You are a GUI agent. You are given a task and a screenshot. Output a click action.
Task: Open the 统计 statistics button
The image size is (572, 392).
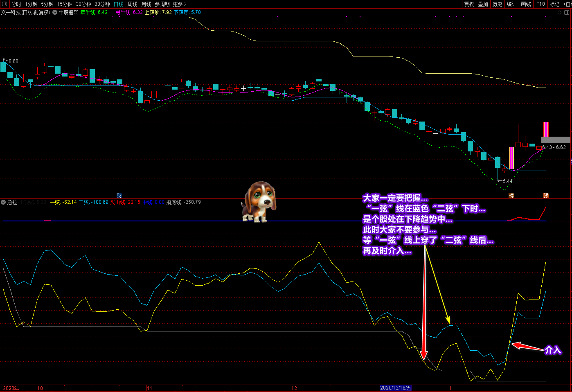(511, 4)
